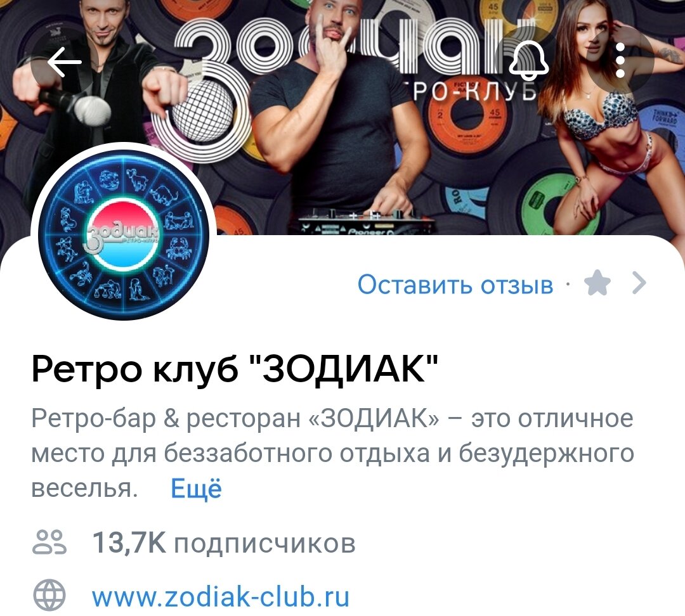Tap the globe website icon
The width and height of the screenshot is (685, 616).
click(x=49, y=595)
